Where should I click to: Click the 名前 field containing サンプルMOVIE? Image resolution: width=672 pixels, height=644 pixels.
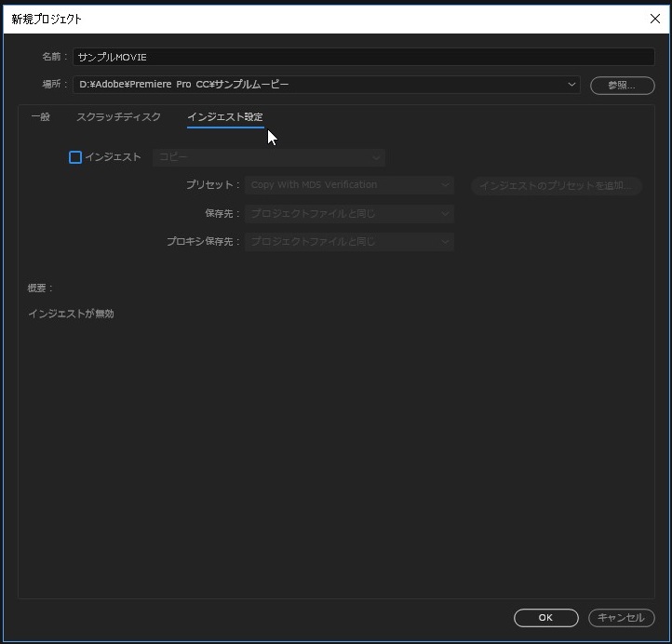[x=363, y=57]
